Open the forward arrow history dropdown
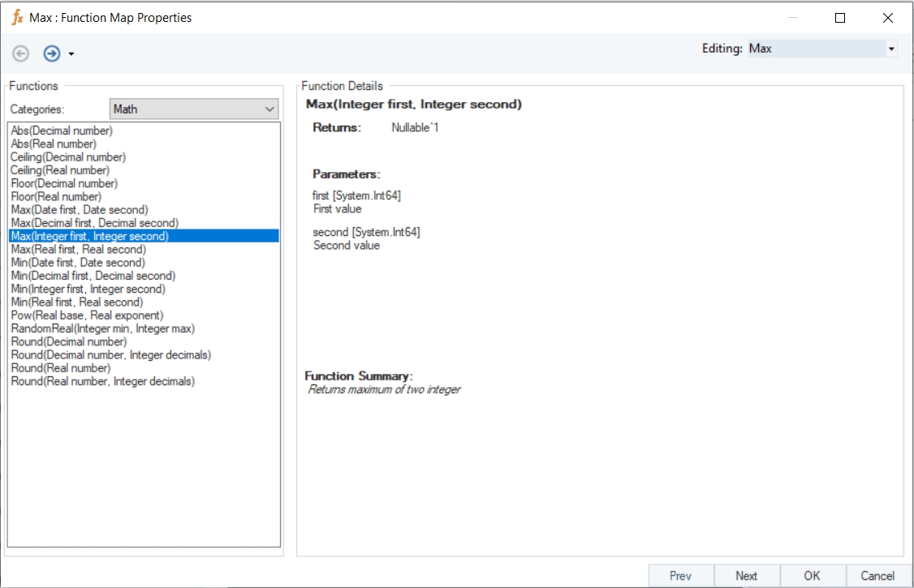 coord(71,54)
